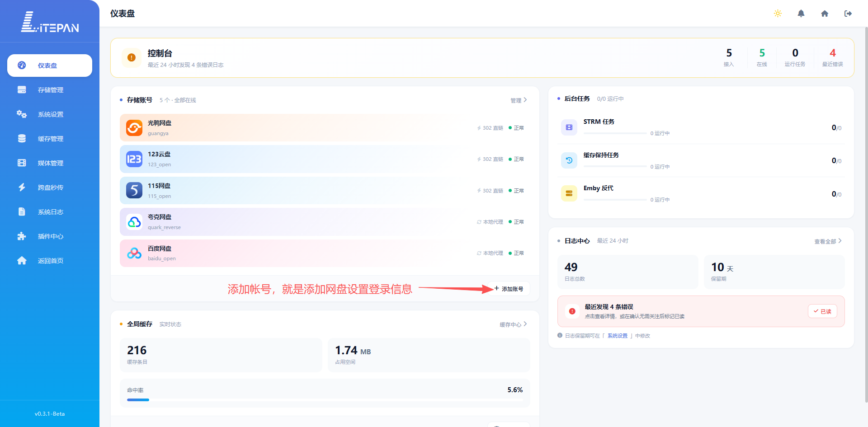This screenshot has width=868, height=427.
Task: Click the 添加账号 button
Action: tap(509, 289)
